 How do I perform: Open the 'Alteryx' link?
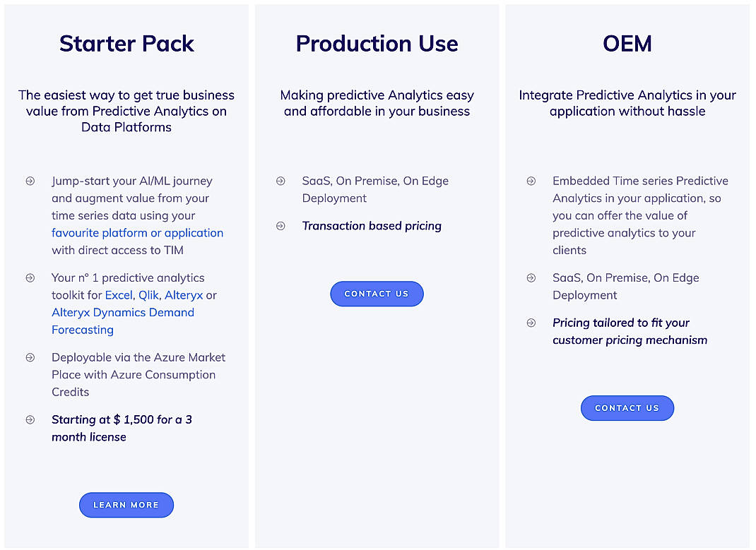pos(184,295)
